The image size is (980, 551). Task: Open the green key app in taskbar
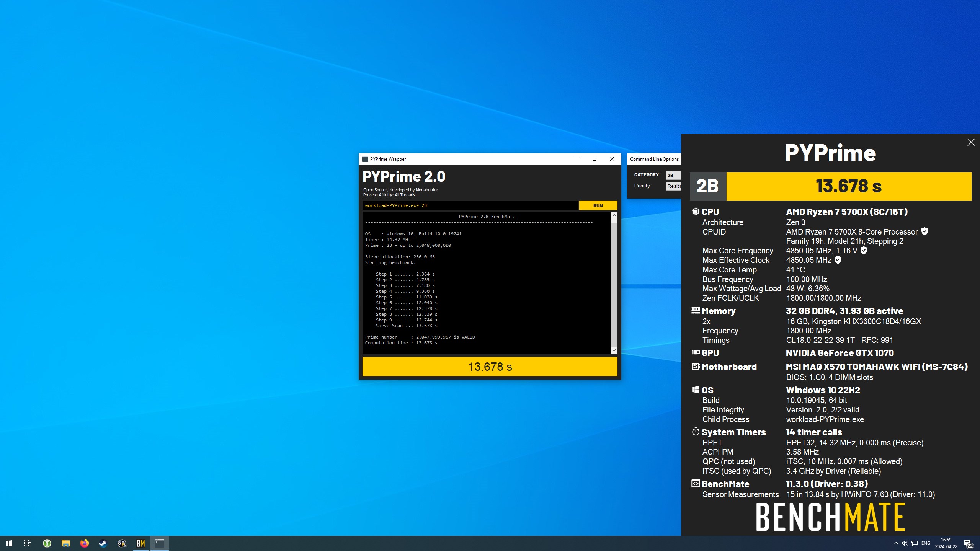tap(47, 543)
